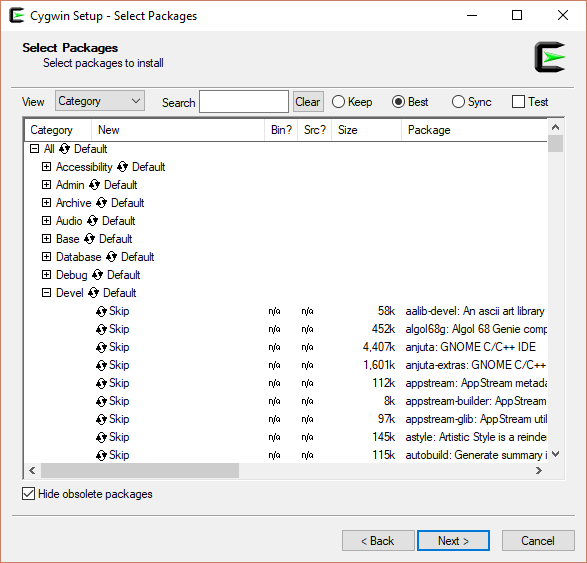This screenshot has width=587, height=563.
Task: Click the cycle icon for the anjuta package row
Action: click(101, 347)
